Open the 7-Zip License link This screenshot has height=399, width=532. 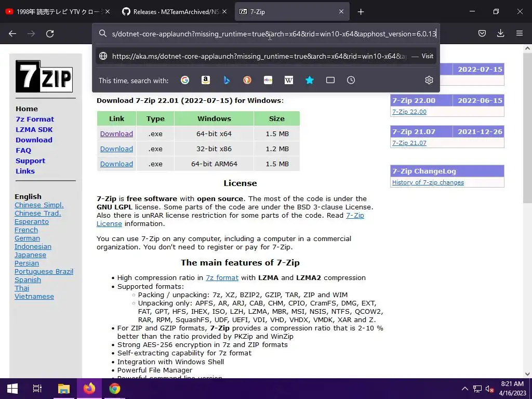355,215
